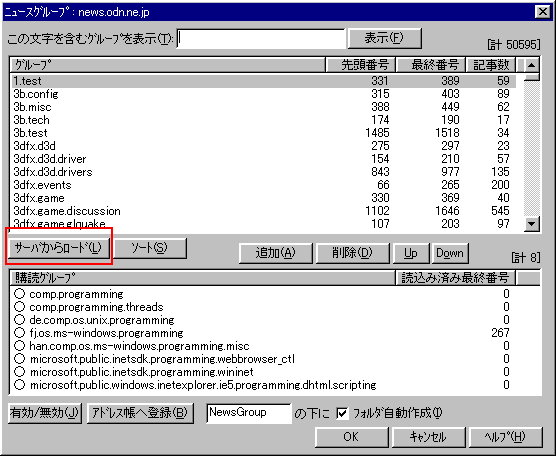Move selected group with the Down button
Screen dimensions: 556x456
click(450, 253)
